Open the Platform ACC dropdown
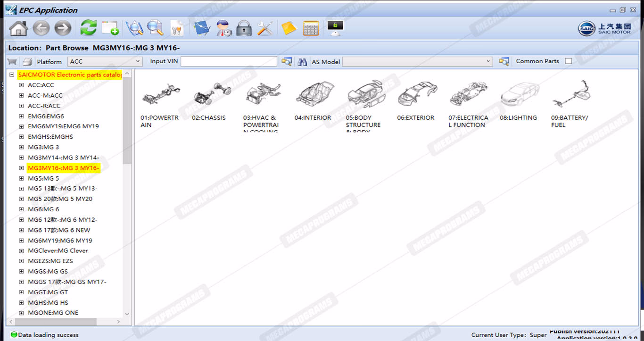Screen dimensions: 644x341 pos(105,61)
